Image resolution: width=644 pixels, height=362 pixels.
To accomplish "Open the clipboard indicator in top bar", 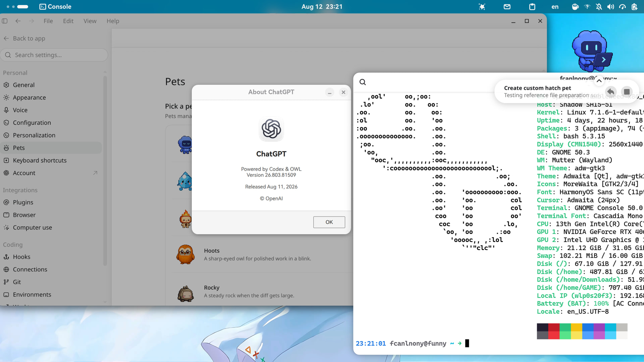I will click(x=532, y=7).
